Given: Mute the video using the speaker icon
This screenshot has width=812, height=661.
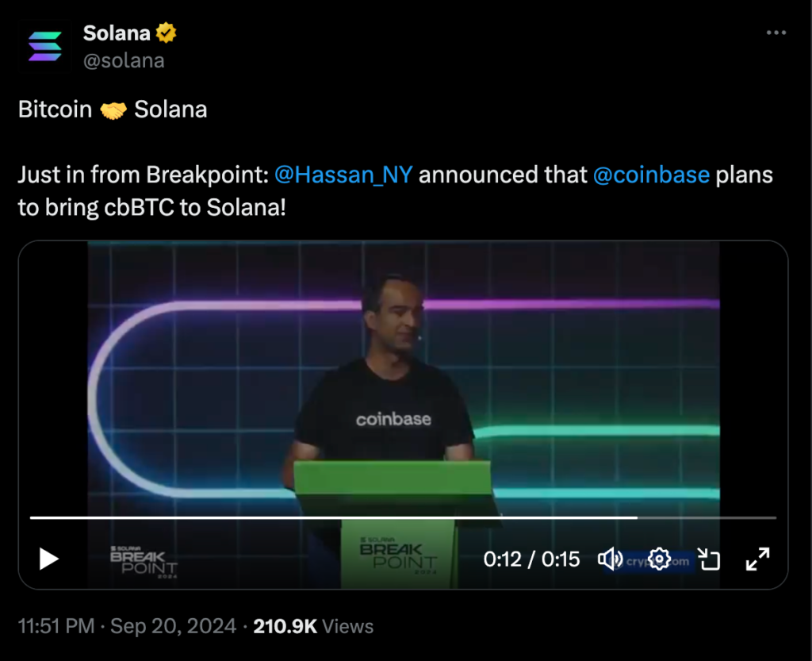Looking at the screenshot, I should (x=609, y=559).
